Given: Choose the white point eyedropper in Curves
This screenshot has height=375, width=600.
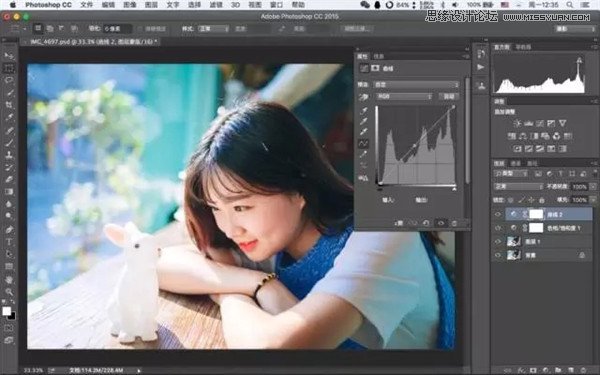Looking at the screenshot, I should 363,132.
